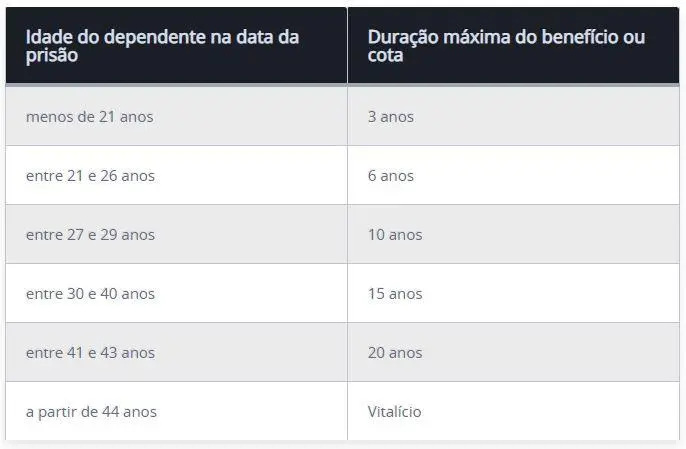Select the "3 anos" duration cell

[x=390, y=117]
